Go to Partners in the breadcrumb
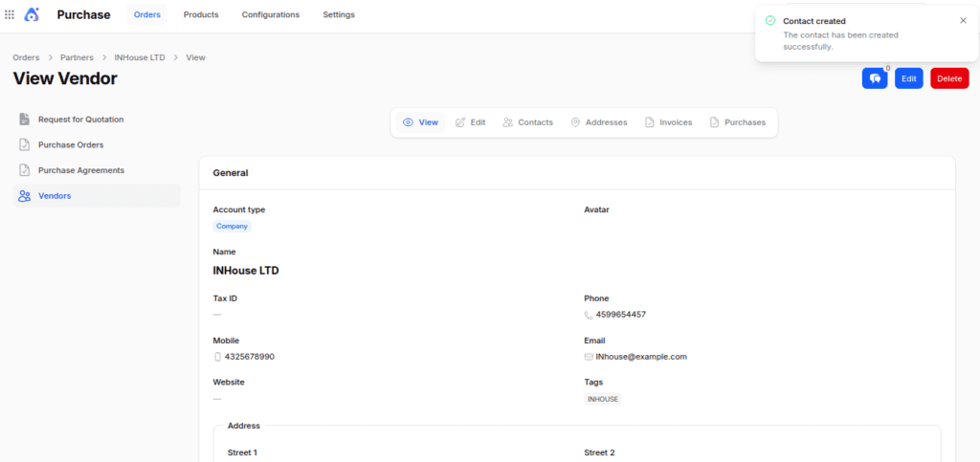Screen dimensions: 980x462 coord(77,57)
